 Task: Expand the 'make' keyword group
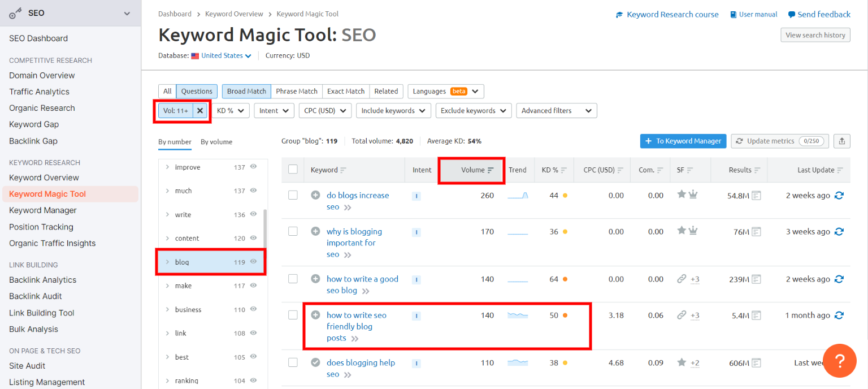167,286
